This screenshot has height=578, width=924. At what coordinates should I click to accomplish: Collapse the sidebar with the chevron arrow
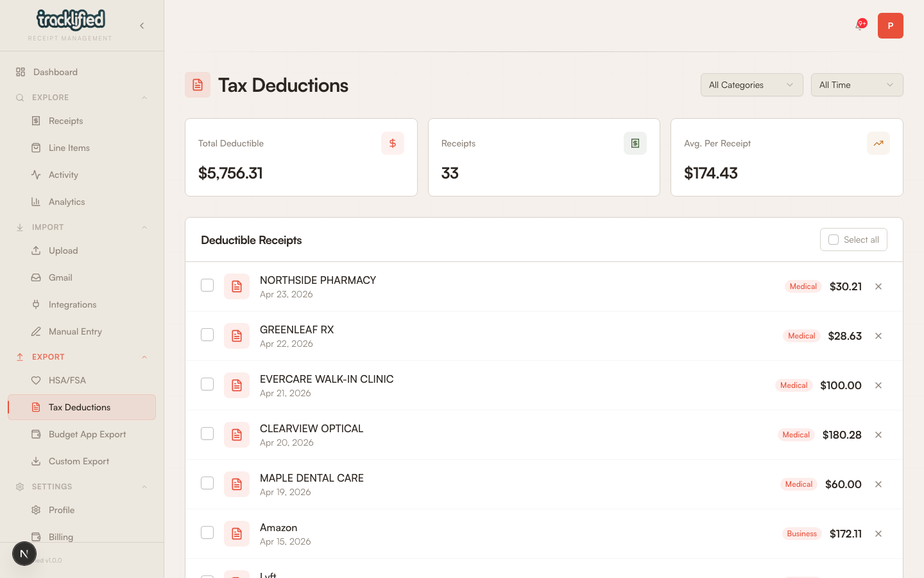pos(142,26)
